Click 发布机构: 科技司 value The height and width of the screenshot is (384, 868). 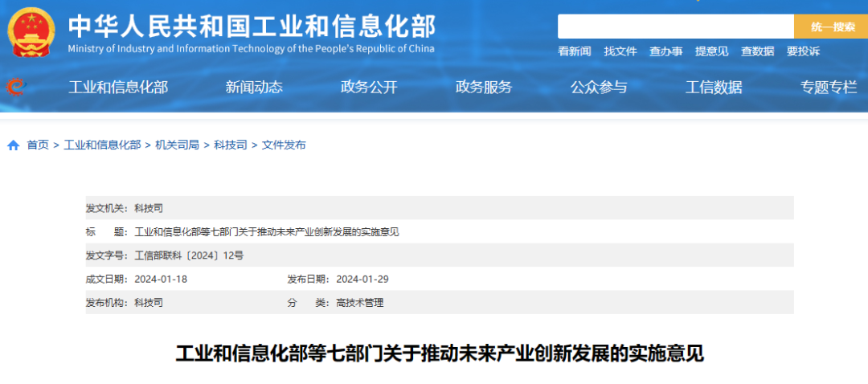(x=149, y=303)
